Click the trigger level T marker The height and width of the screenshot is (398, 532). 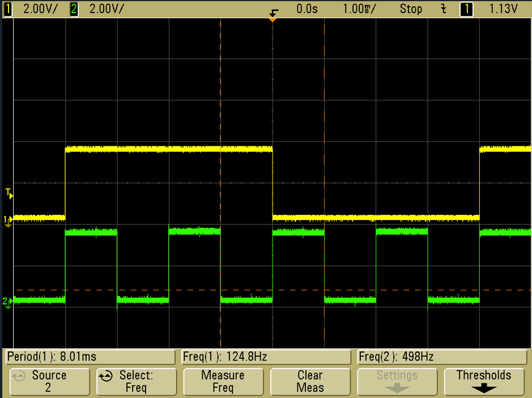8,194
